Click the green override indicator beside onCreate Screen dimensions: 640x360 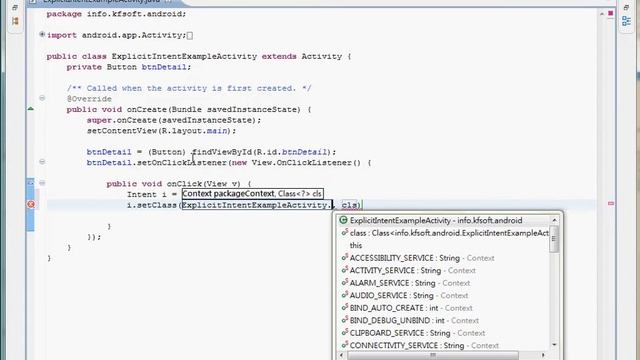(31, 109)
